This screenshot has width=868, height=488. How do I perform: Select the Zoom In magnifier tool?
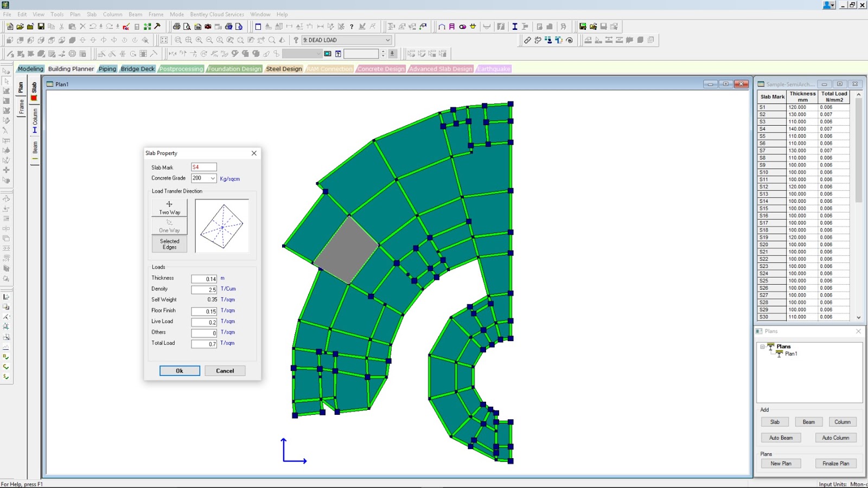[199, 40]
